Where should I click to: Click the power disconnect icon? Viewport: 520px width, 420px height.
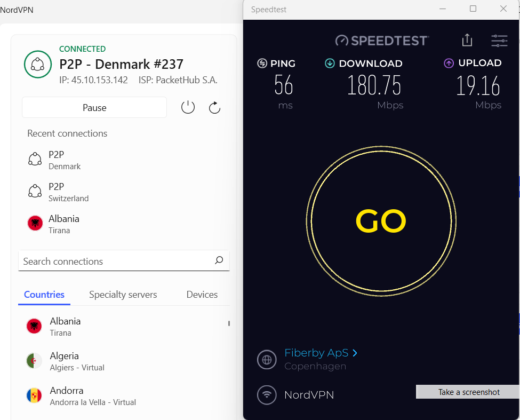click(188, 107)
